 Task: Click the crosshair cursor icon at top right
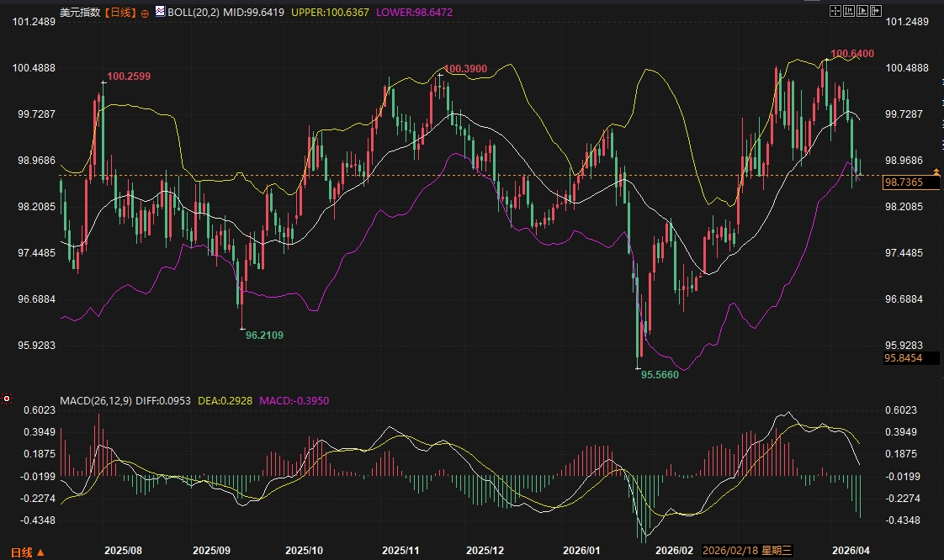point(835,11)
